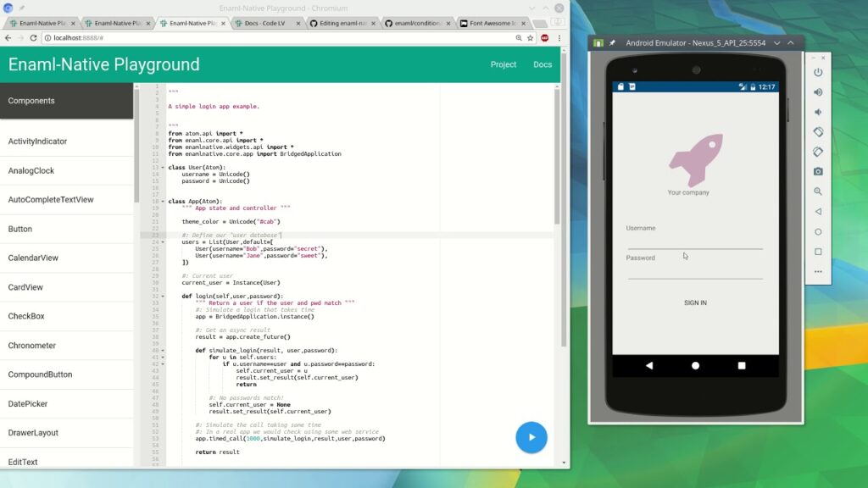The width and height of the screenshot is (868, 488).
Task: Tap the Android back navigation button
Action: coord(648,365)
